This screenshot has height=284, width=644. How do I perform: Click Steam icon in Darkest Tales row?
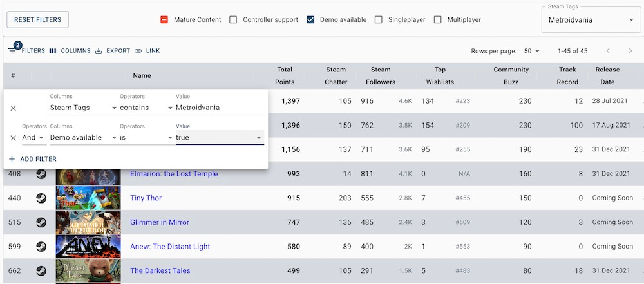tap(41, 271)
